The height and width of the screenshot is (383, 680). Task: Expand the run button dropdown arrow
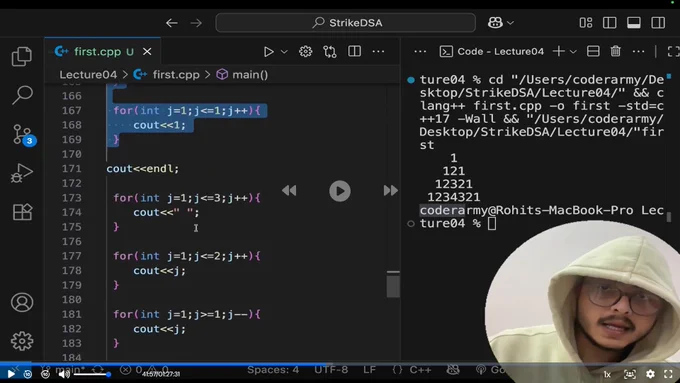point(284,52)
